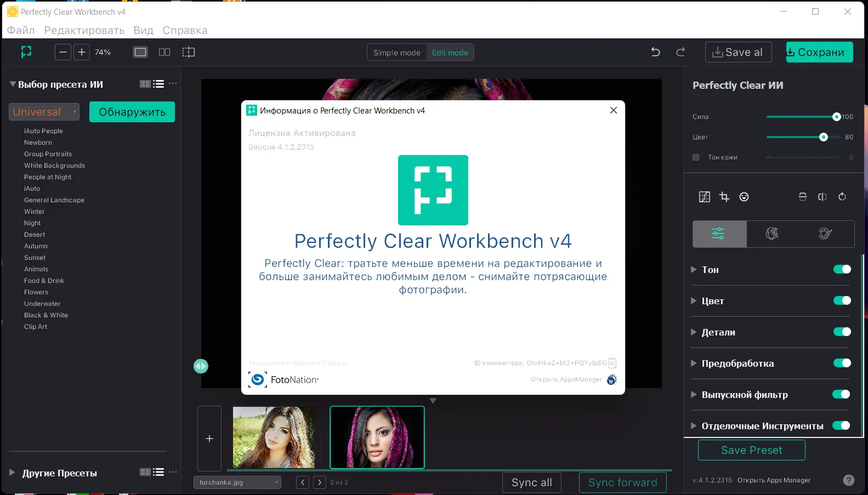Toggle the Предобработка switch
Screen dimensions: 868x495
pos(842,363)
